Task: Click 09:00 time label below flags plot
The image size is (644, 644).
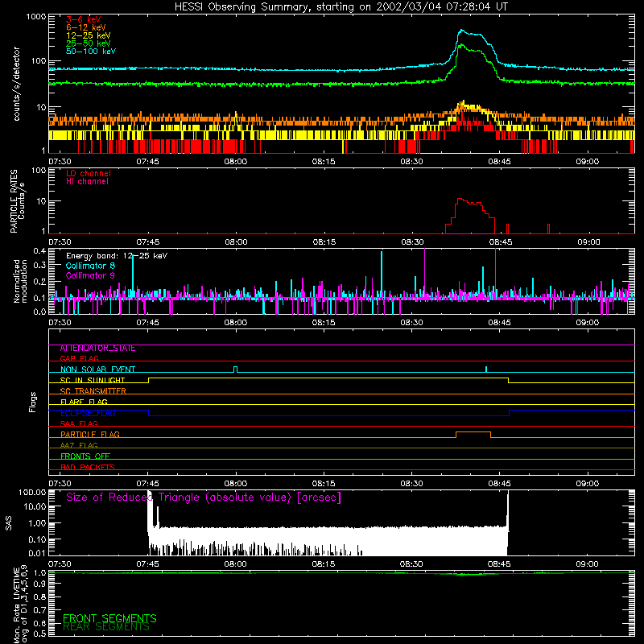Action: [x=588, y=484]
